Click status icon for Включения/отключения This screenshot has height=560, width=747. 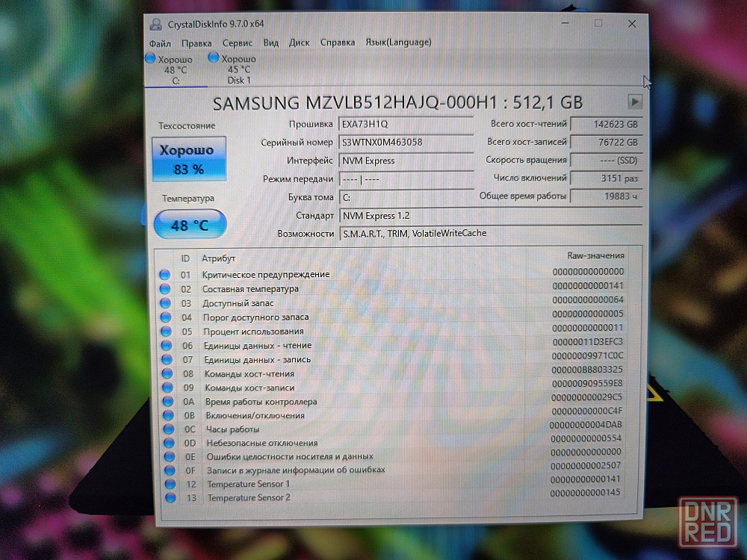(168, 415)
